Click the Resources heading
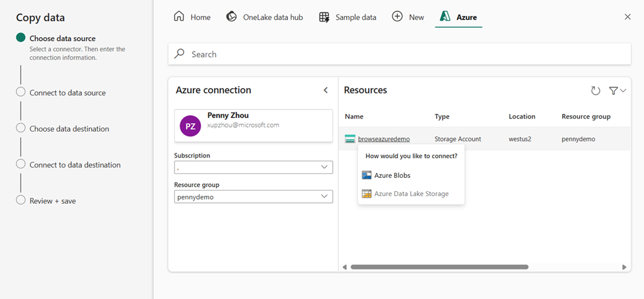Screen dimensions: 644x299 (x=365, y=90)
